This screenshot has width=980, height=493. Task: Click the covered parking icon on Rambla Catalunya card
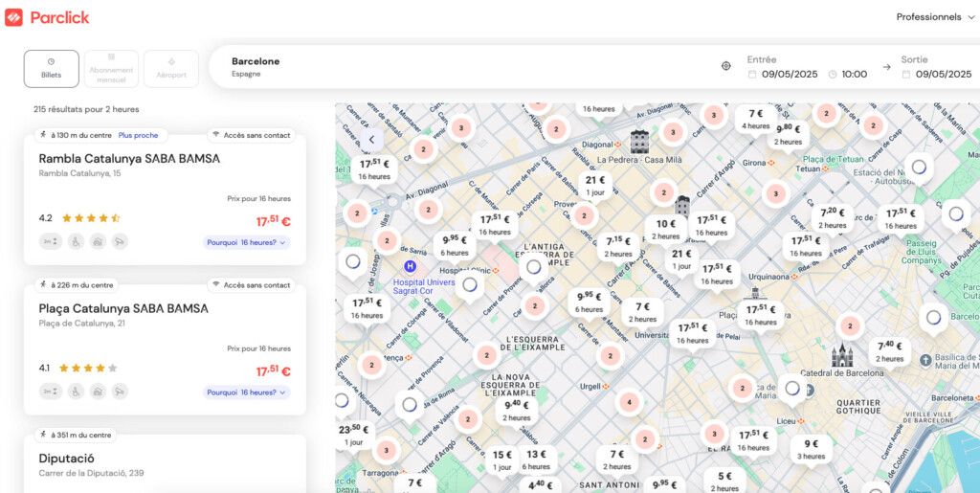coord(98,241)
